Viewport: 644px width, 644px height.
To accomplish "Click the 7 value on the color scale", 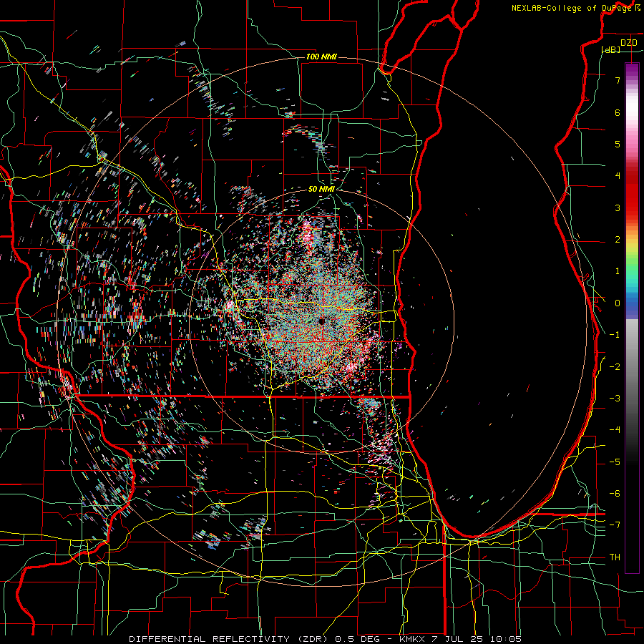I will [618, 80].
